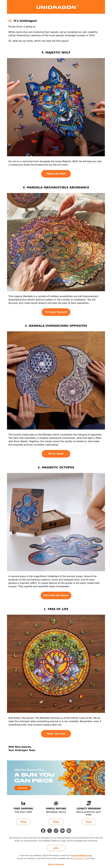Viewport: 112px width, 868px height.
Task: Visit Unidragon's Instagram via its icon
Action: click(56, 830)
